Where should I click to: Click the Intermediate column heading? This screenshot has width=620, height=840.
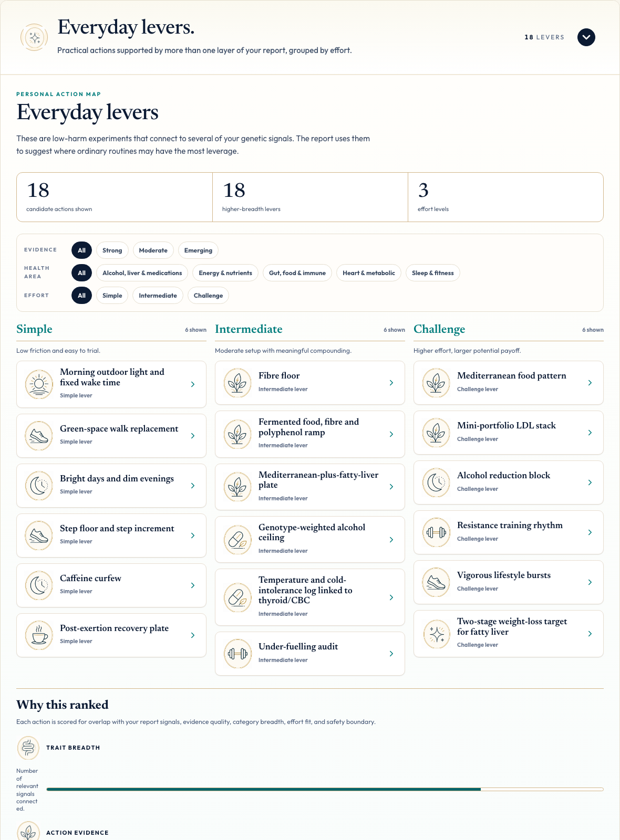[x=249, y=329]
